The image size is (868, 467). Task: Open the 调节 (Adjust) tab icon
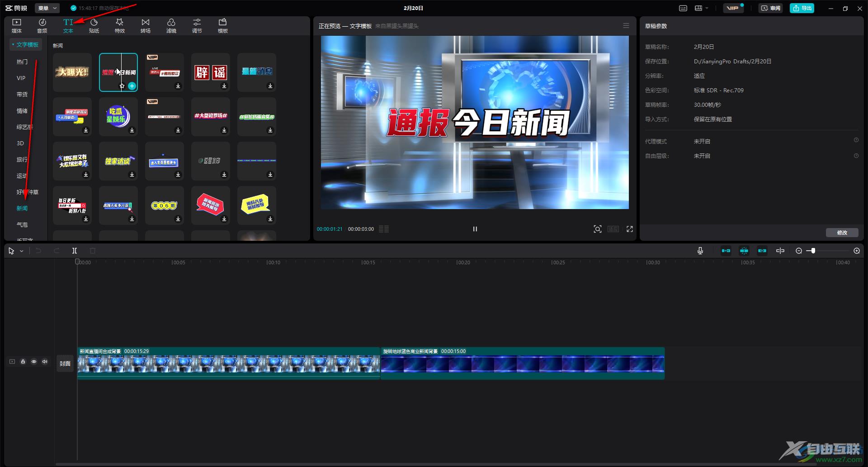197,22
